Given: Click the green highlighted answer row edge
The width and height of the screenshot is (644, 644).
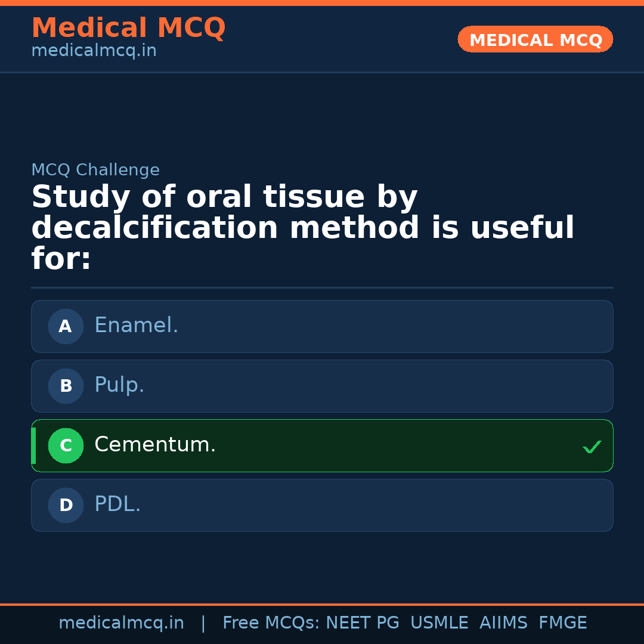Looking at the screenshot, I should tap(34, 445).
